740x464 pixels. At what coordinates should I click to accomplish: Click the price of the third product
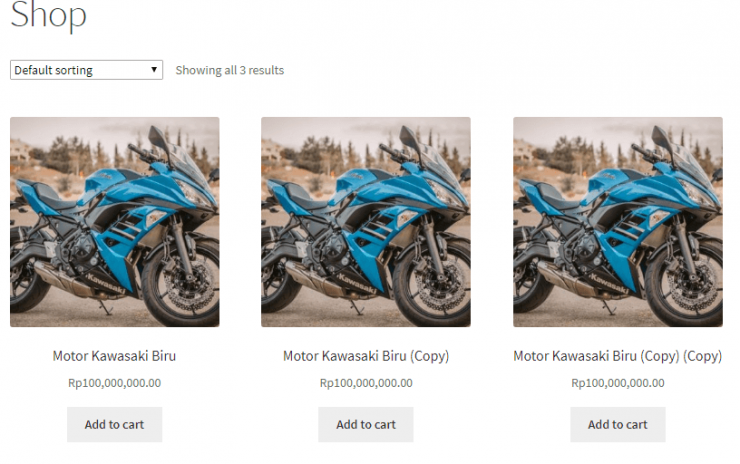(617, 382)
